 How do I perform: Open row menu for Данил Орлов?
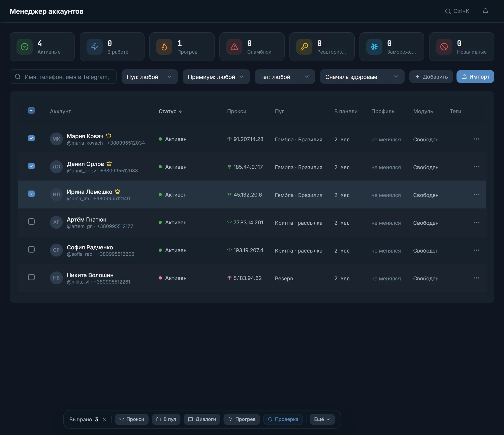(476, 167)
